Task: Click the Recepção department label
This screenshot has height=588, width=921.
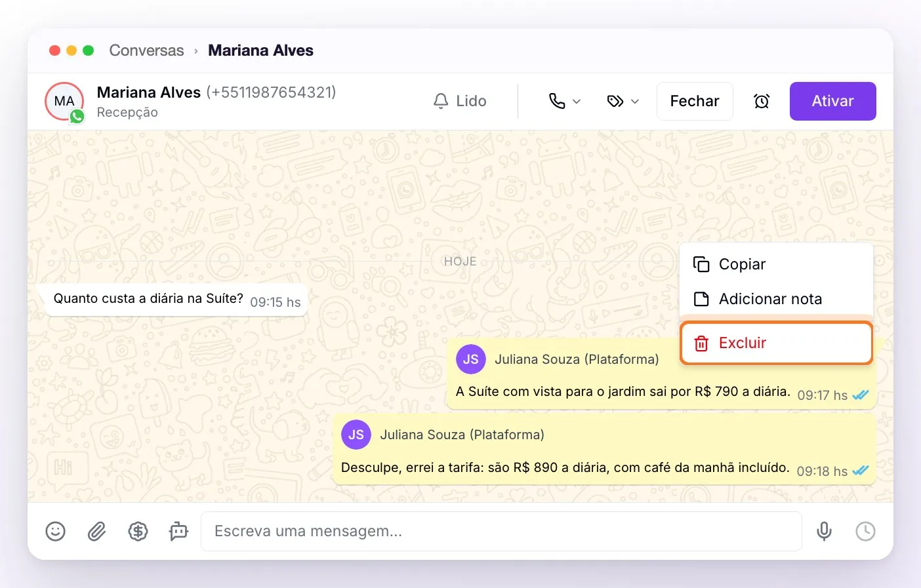Action: [127, 113]
